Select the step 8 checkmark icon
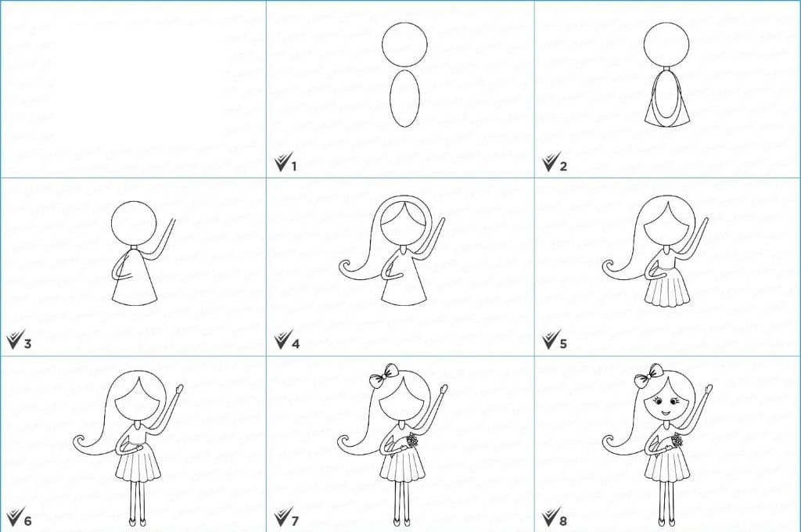Viewport: 801px width, 532px height. click(x=550, y=516)
